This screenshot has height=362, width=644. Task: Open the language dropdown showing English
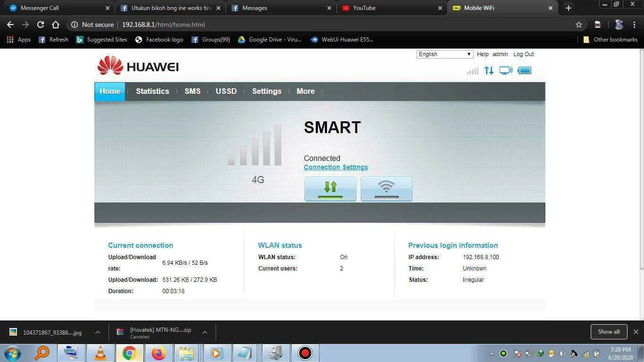(x=444, y=54)
